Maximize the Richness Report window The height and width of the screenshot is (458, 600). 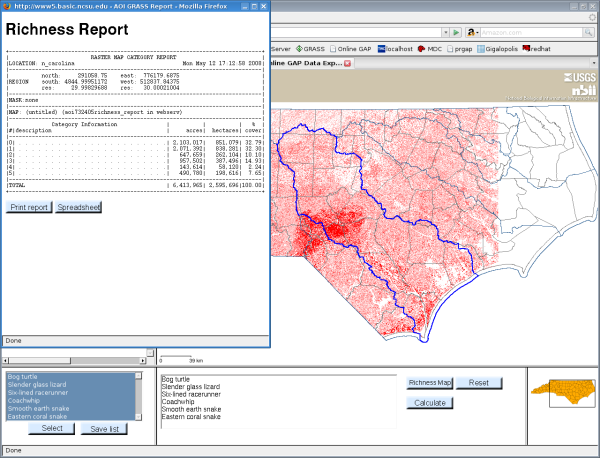click(x=254, y=7)
